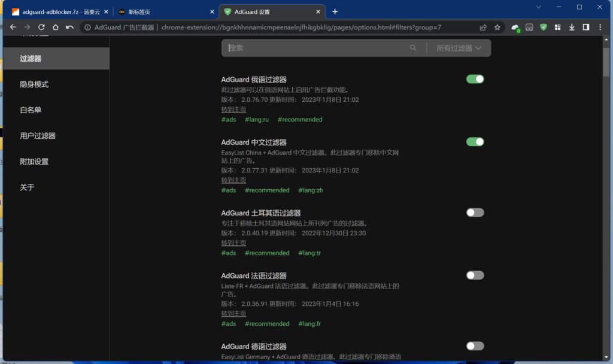Image resolution: width=613 pixels, height=364 pixels.
Task: Reload the AdGuard settings page
Action: coord(41,28)
